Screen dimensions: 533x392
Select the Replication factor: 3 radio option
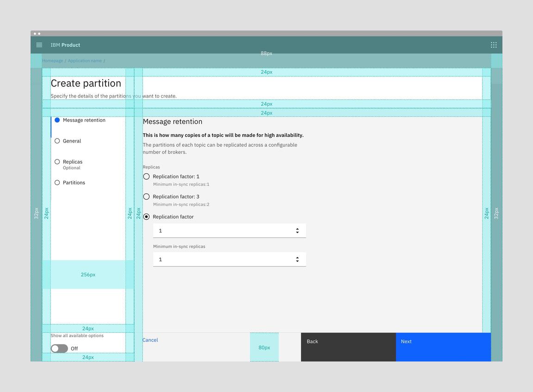coord(146,196)
